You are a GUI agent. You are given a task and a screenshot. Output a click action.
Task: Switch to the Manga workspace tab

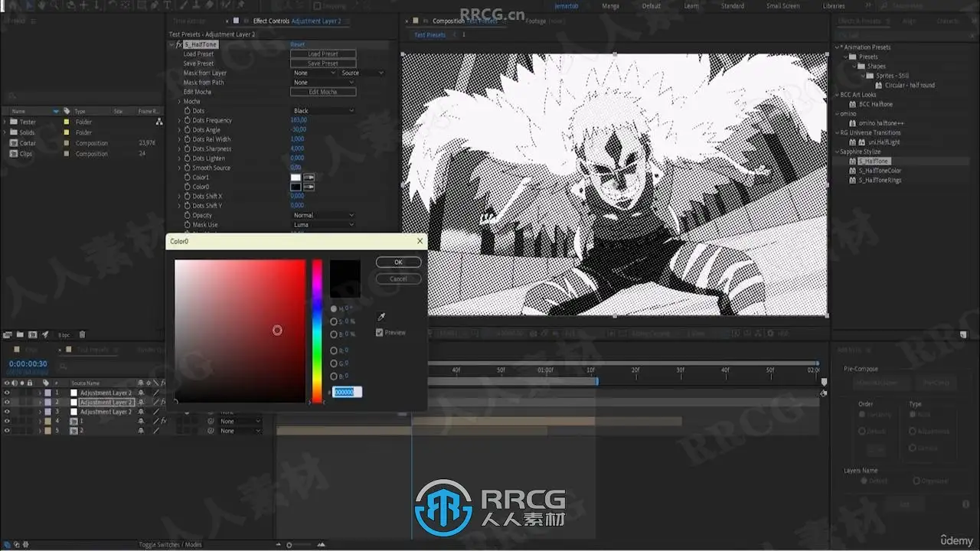point(610,6)
